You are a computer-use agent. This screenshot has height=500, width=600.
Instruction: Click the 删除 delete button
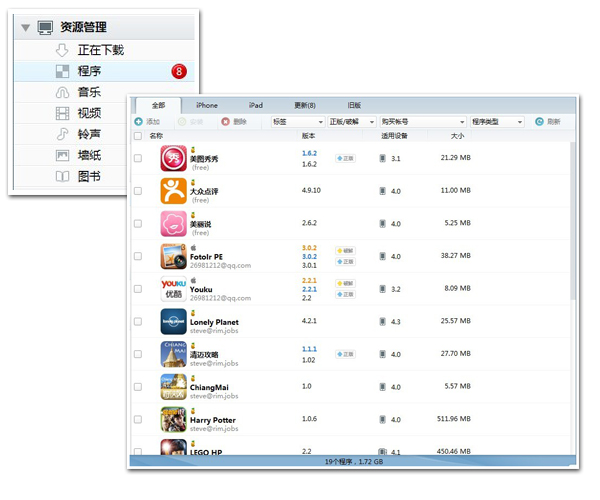tap(234, 122)
